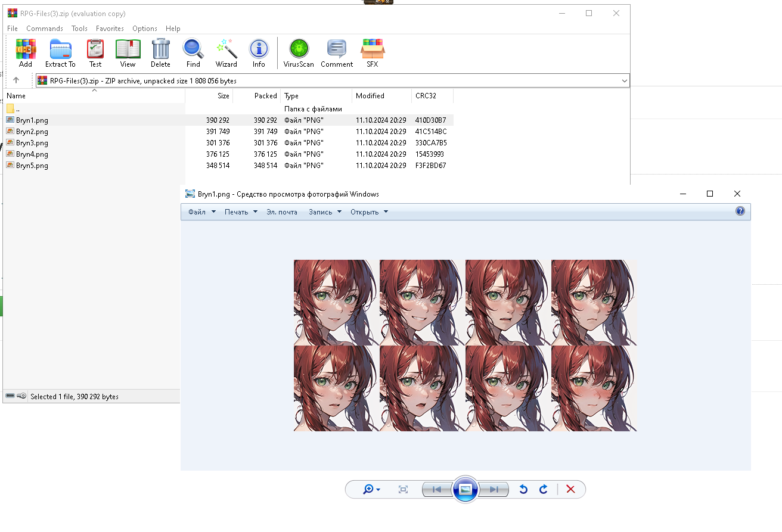Open the SFX conversion icon

(373, 52)
